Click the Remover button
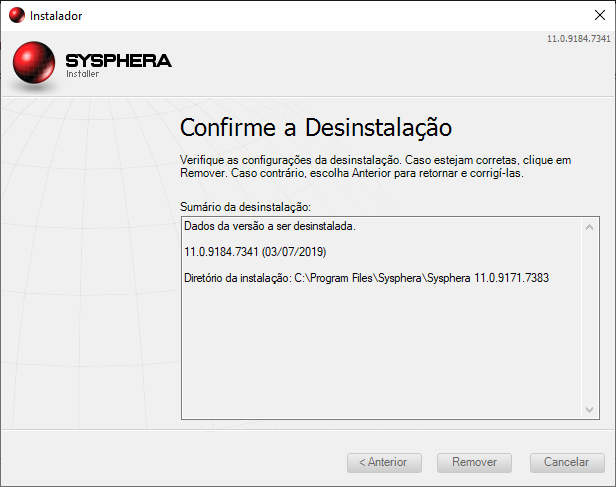 [x=474, y=462]
